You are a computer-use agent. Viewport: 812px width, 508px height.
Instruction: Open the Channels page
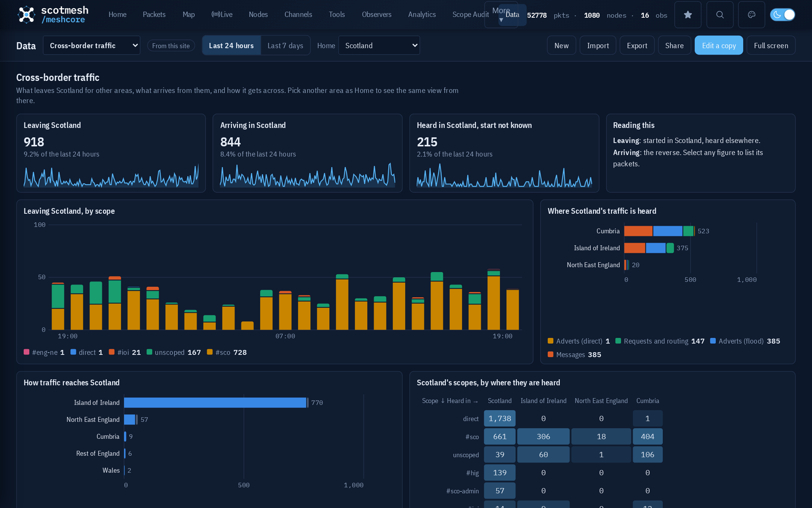(298, 15)
